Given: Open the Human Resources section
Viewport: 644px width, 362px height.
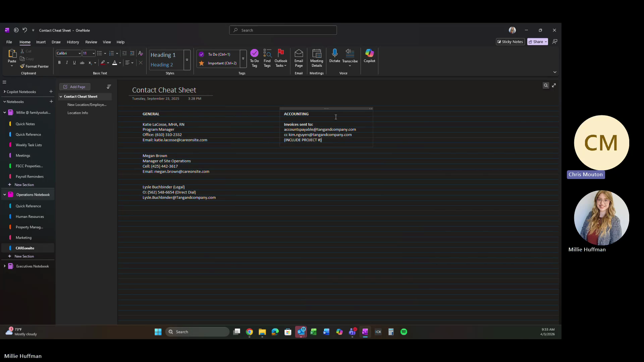Looking at the screenshot, I should click(x=30, y=217).
